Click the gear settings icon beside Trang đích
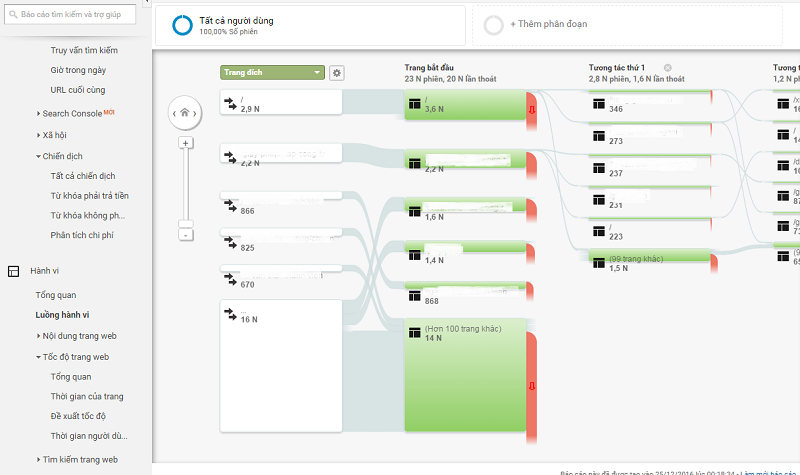 pyautogui.click(x=337, y=73)
